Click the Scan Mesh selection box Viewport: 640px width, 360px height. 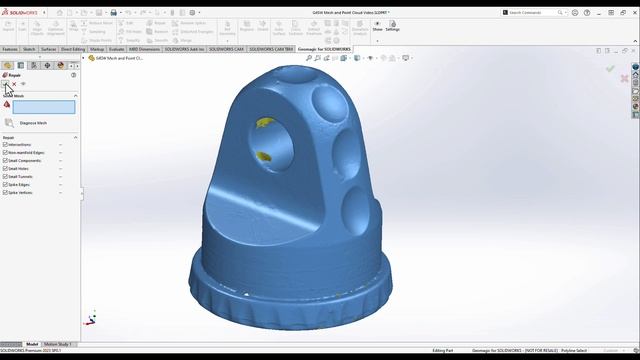[x=44, y=107]
